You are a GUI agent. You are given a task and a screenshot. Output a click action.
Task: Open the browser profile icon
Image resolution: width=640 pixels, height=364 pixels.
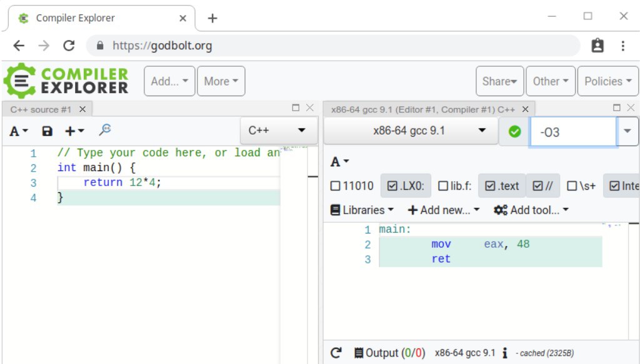click(x=597, y=46)
